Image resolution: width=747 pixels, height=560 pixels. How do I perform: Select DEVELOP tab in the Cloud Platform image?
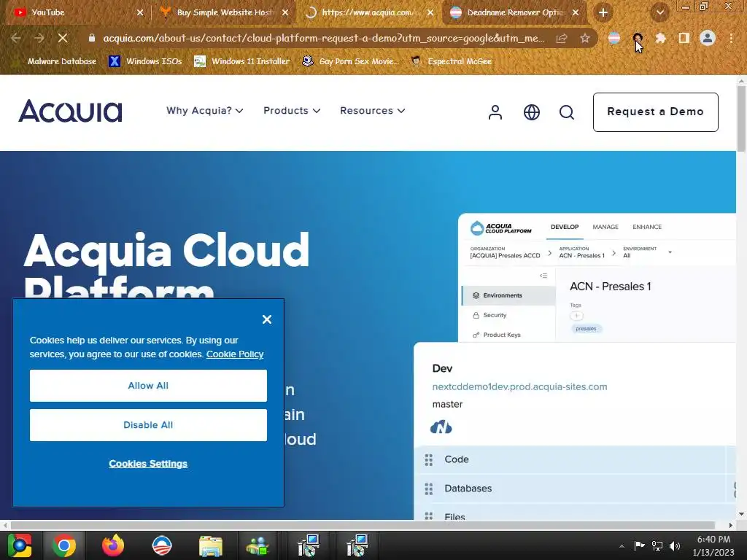(x=565, y=227)
